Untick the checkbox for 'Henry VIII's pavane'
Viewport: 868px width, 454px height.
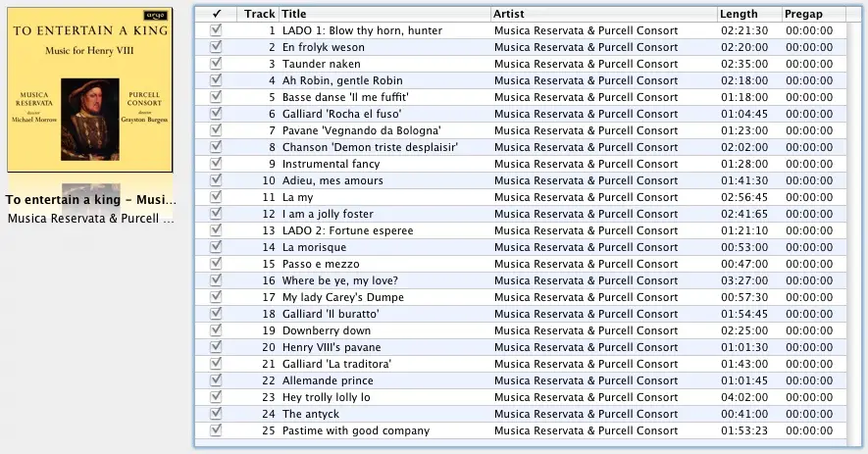pos(216,347)
